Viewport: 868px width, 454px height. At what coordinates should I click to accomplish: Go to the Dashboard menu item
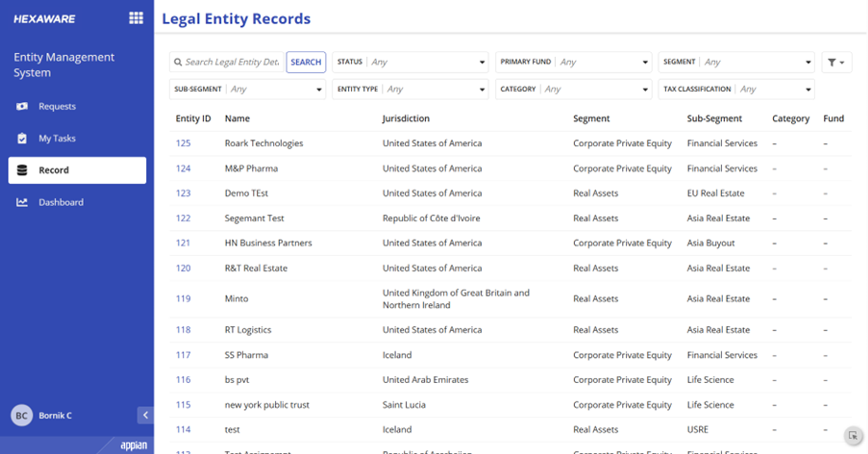tap(77, 202)
